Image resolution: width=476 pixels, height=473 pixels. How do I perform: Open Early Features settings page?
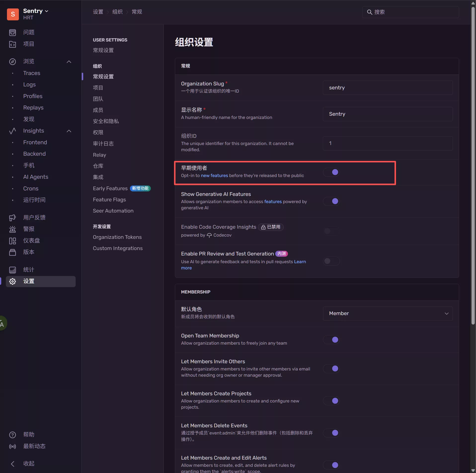coord(110,188)
